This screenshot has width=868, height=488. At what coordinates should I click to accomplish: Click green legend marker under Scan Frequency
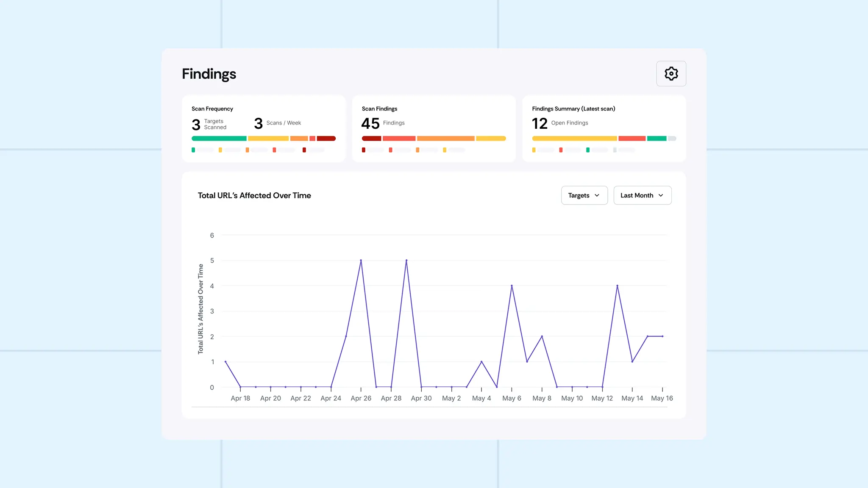pos(193,150)
